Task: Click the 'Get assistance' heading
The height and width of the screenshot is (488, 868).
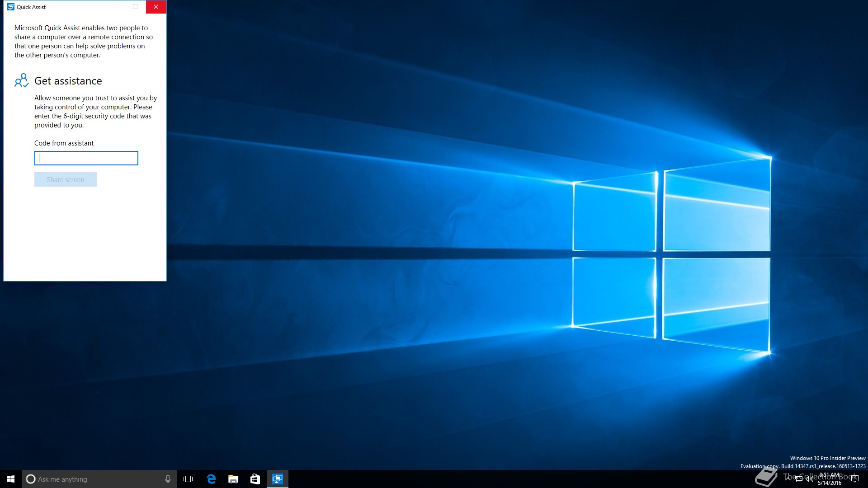Action: tap(68, 81)
